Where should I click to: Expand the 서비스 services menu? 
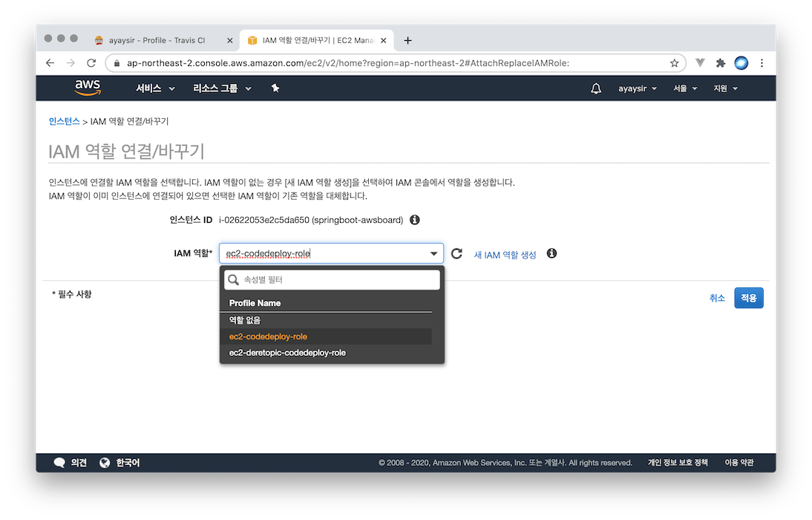pyautogui.click(x=155, y=88)
